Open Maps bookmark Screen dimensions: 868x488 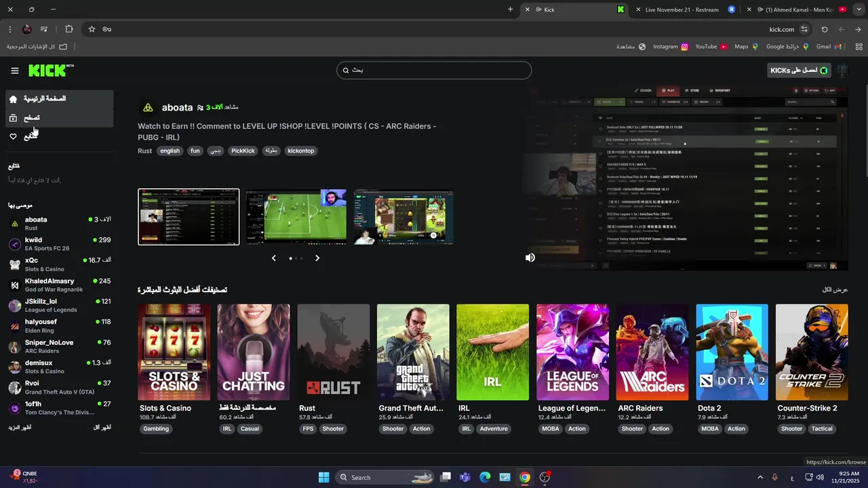747,47
